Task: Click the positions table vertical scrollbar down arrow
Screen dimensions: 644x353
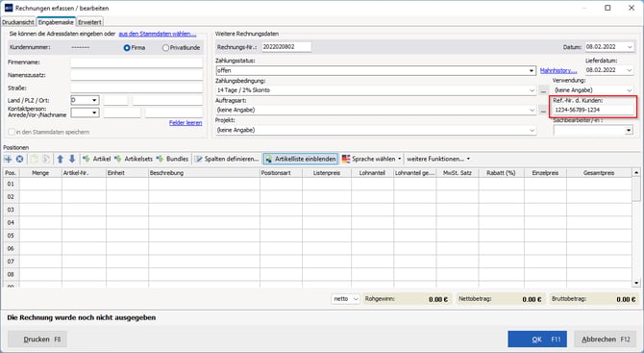Action: click(636, 283)
